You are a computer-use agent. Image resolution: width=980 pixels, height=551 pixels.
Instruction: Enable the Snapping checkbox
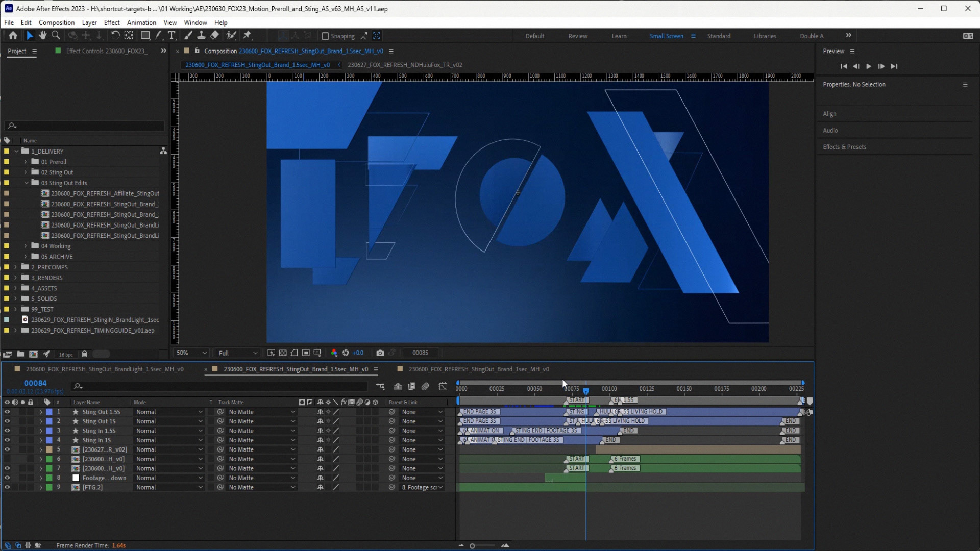pyautogui.click(x=325, y=36)
